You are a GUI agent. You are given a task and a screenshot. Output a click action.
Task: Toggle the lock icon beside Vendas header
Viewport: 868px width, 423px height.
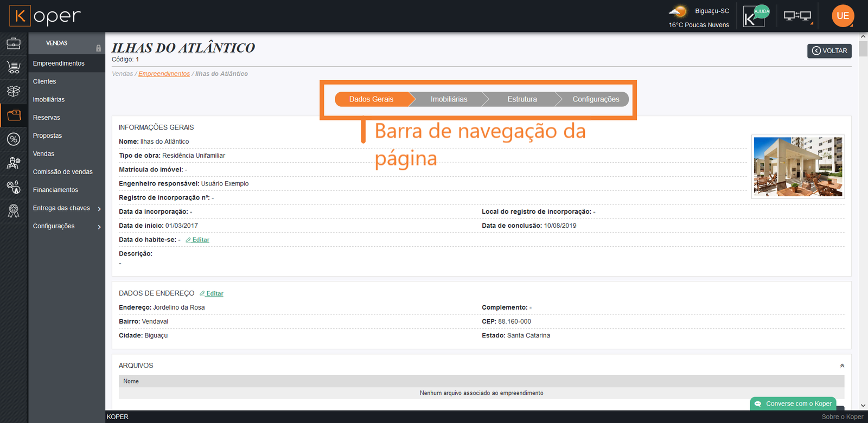(98, 48)
